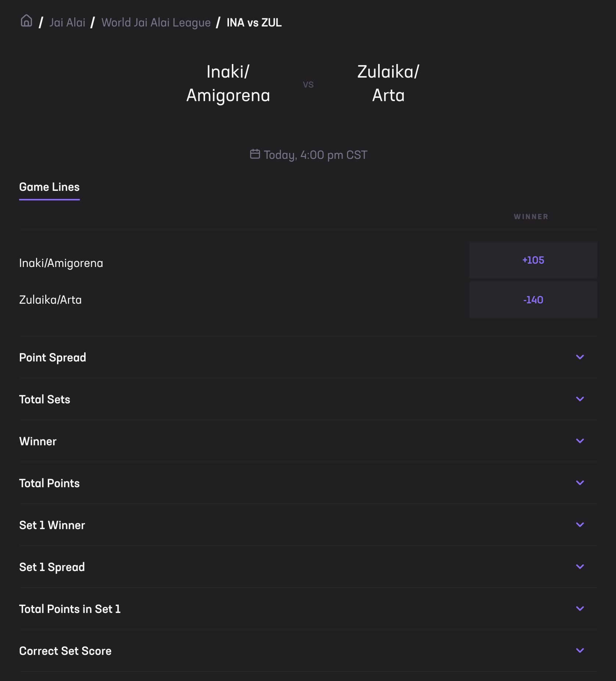Open the Jai Alai breadcrumb link

pos(67,22)
